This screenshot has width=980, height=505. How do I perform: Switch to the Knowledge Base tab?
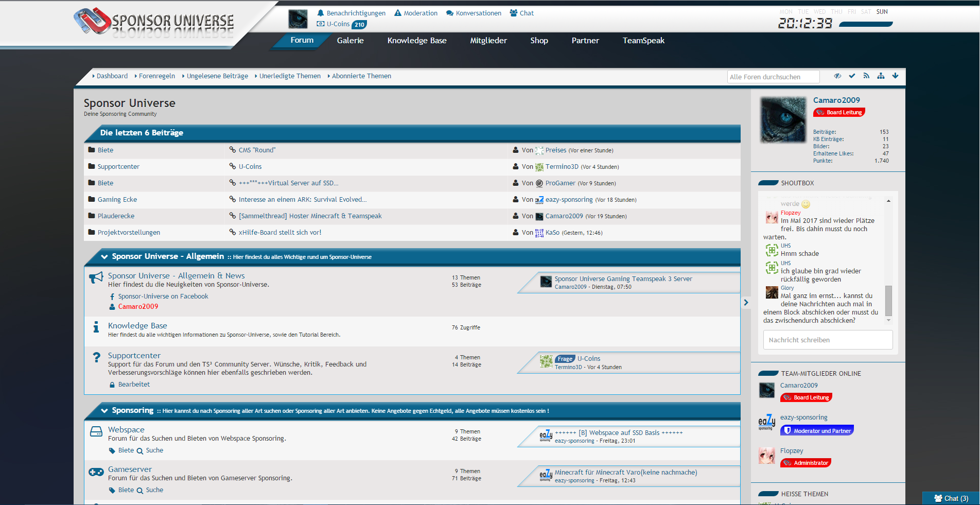click(x=416, y=41)
